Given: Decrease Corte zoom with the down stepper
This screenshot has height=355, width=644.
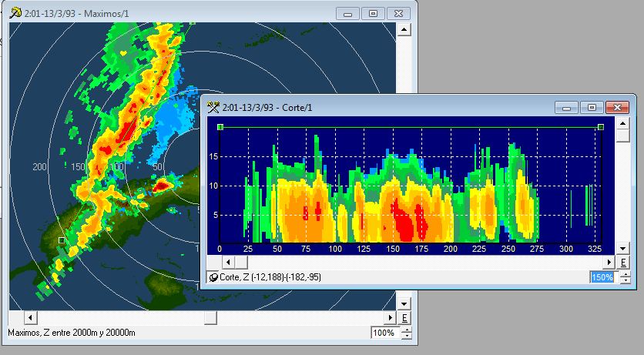Looking at the screenshot, I should click(x=625, y=281).
